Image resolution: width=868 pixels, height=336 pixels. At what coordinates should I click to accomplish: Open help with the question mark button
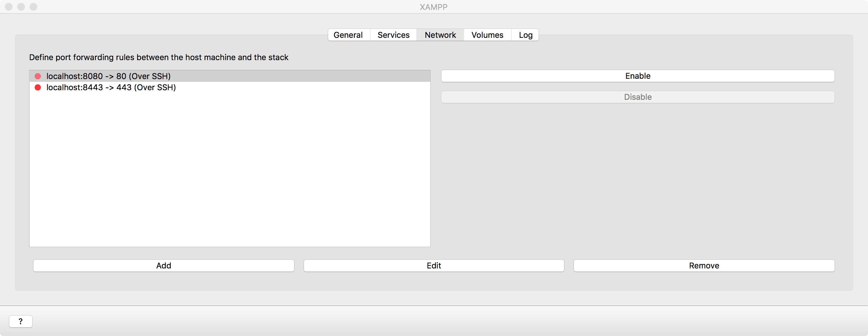click(x=20, y=321)
